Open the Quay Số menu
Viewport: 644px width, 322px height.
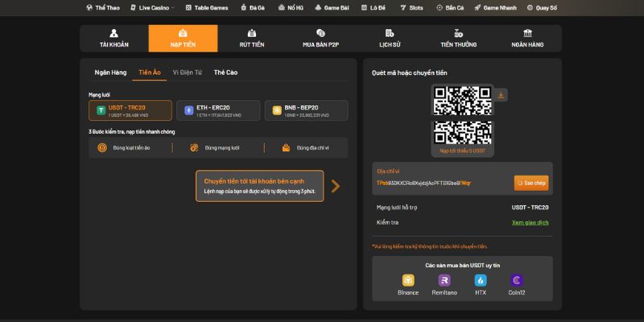(x=544, y=7)
